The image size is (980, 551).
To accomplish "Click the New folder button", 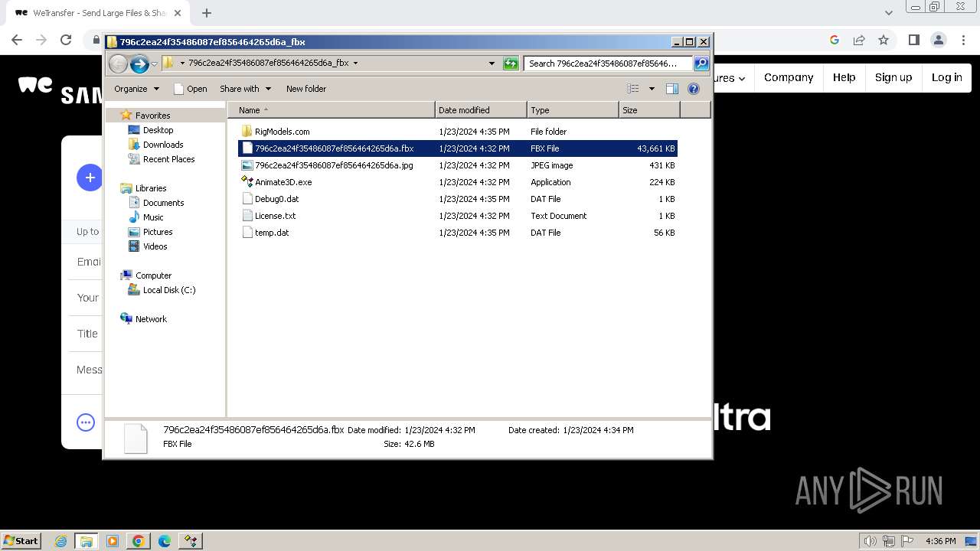I will (306, 89).
